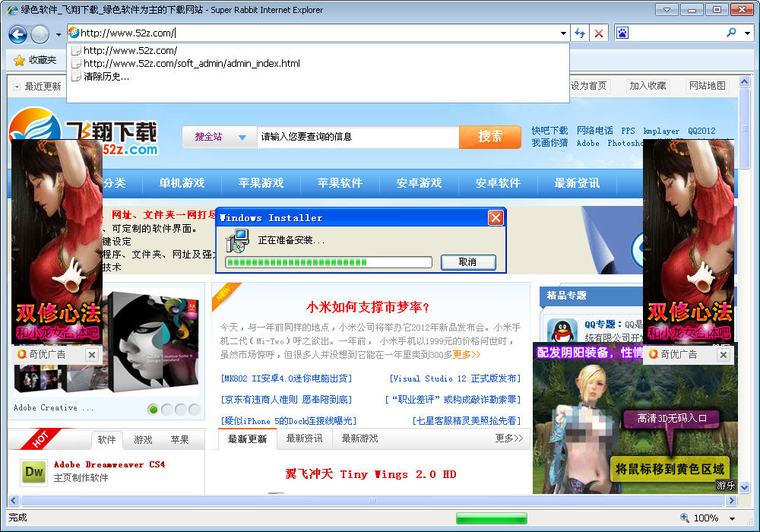This screenshot has height=532, width=760.
Task: Open the 苹果游戏 navigation menu item
Action: tap(261, 183)
